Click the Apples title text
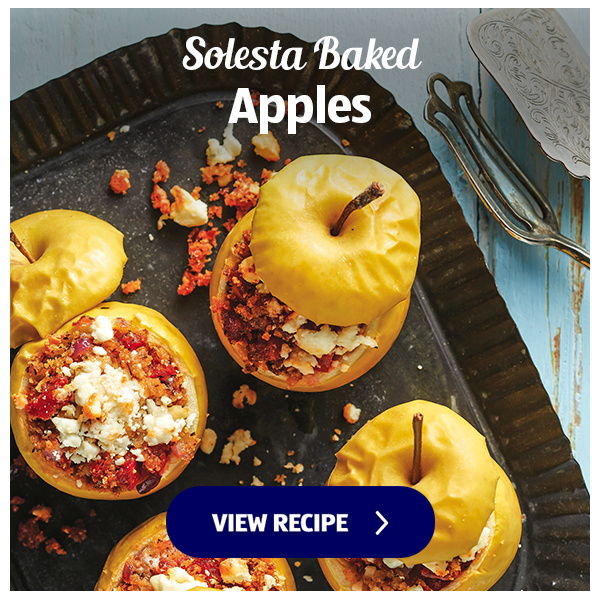The width and height of the screenshot is (600, 600). 300,108
